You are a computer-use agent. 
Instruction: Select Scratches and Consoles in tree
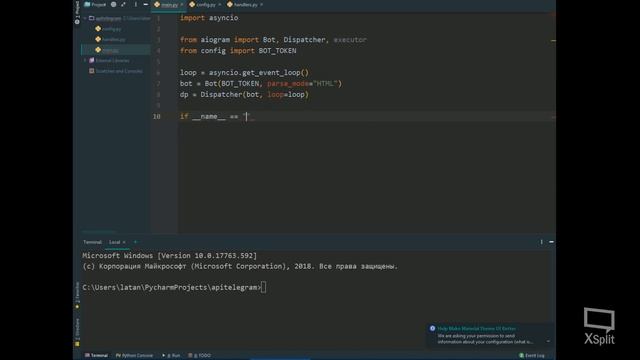tap(116, 71)
